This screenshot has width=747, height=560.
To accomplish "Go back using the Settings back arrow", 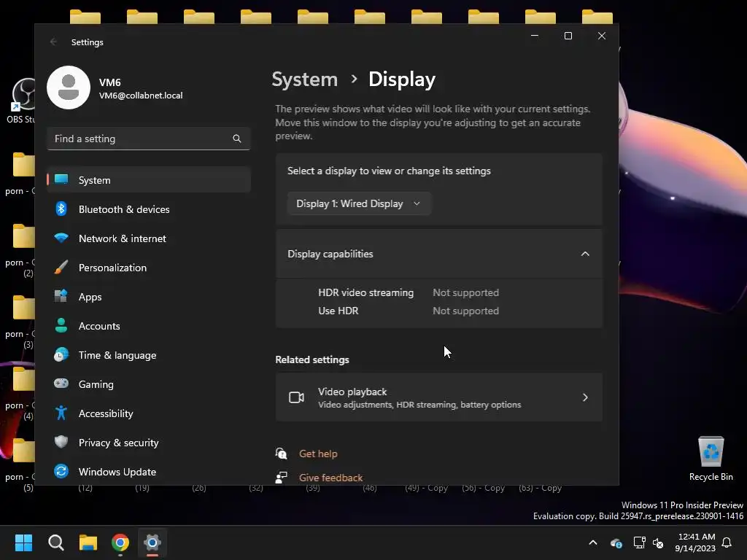I will tap(53, 42).
